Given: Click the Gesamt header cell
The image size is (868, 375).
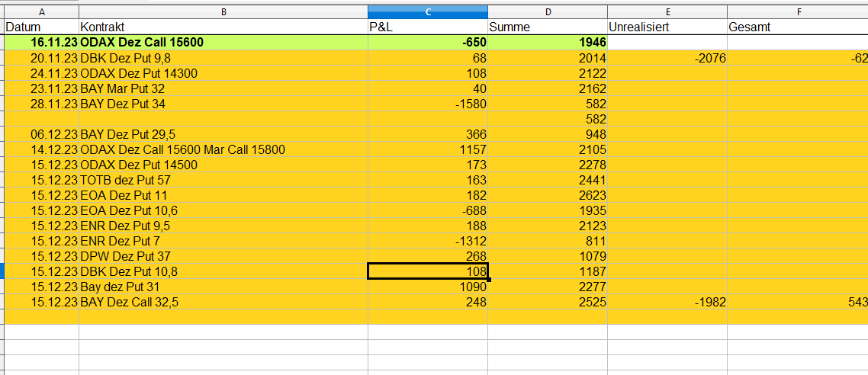Looking at the screenshot, I should point(797,27).
